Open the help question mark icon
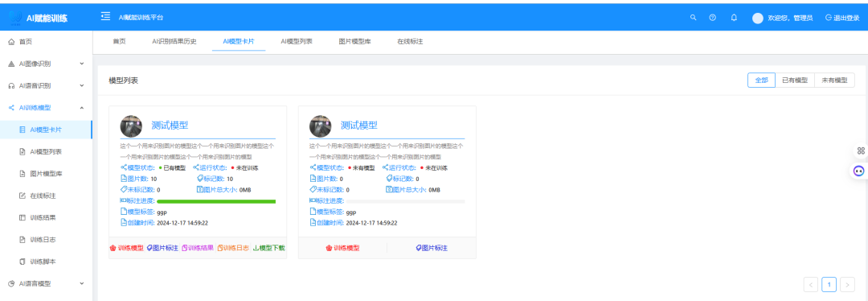This screenshot has width=868, height=301. click(713, 18)
